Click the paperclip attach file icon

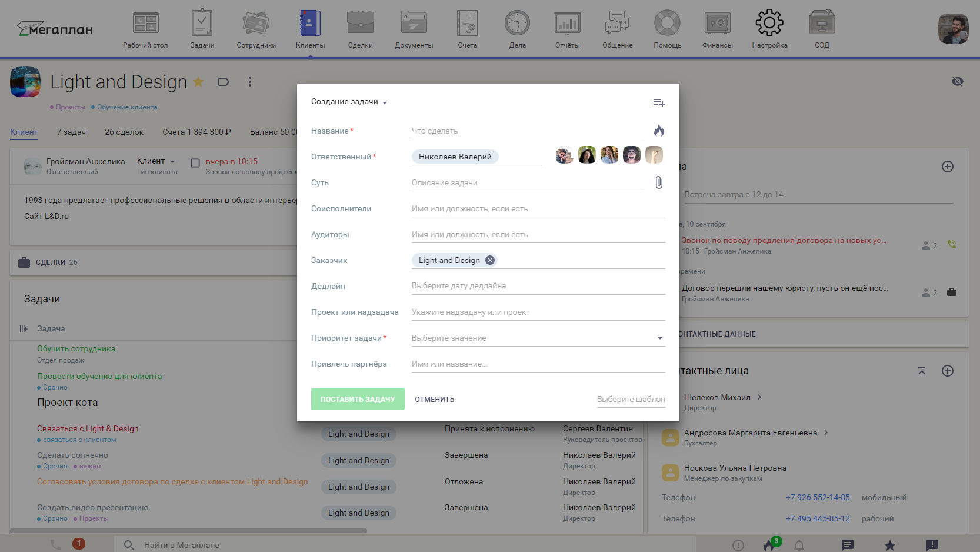coord(659,182)
